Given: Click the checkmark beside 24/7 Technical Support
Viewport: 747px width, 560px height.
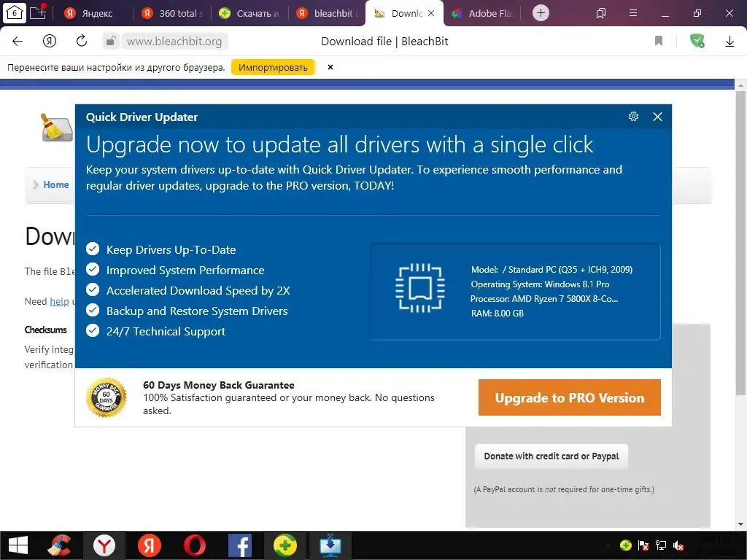Looking at the screenshot, I should pos(93,330).
